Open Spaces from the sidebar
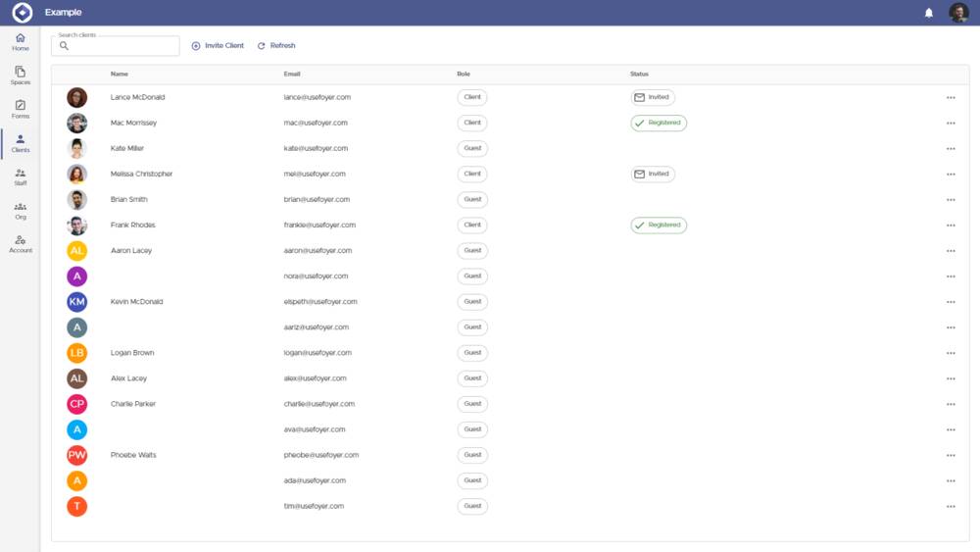Image resolution: width=980 pixels, height=552 pixels. coord(21,75)
